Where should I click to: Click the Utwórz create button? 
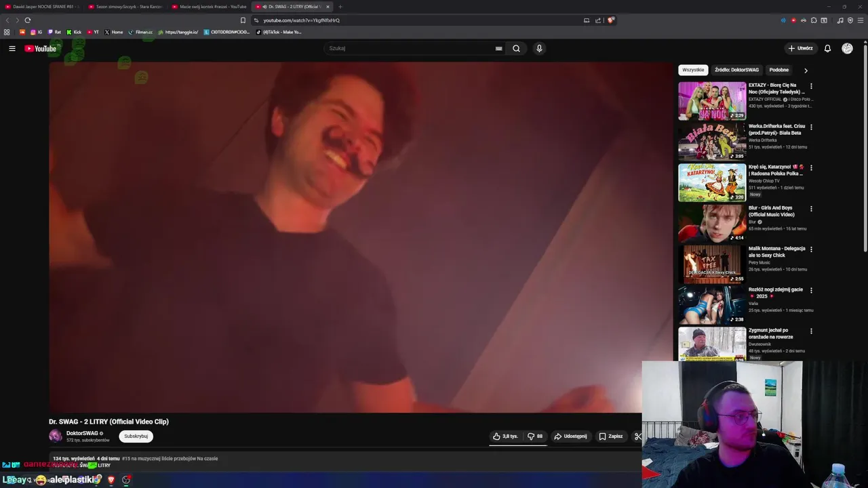click(x=800, y=48)
